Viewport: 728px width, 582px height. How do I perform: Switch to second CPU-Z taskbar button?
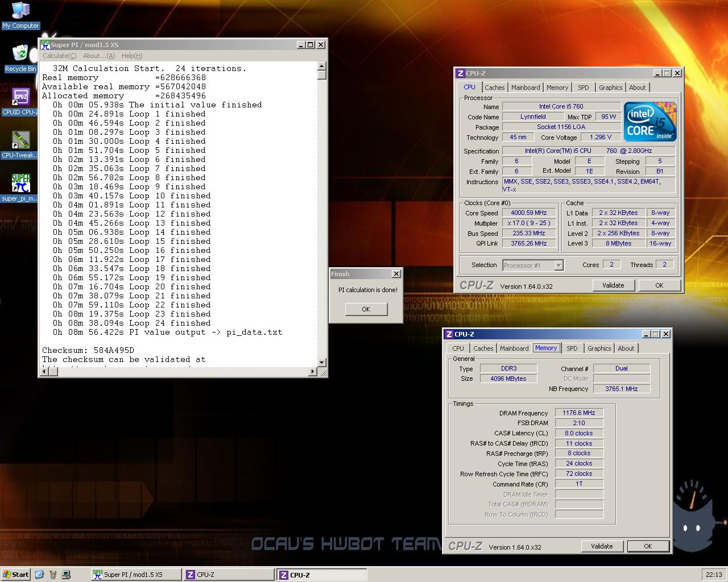coord(322,575)
